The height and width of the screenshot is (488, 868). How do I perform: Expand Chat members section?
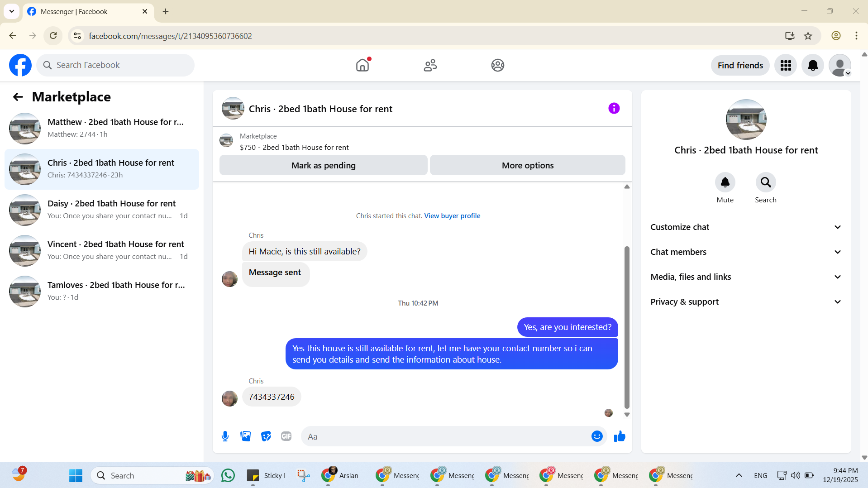pos(746,252)
